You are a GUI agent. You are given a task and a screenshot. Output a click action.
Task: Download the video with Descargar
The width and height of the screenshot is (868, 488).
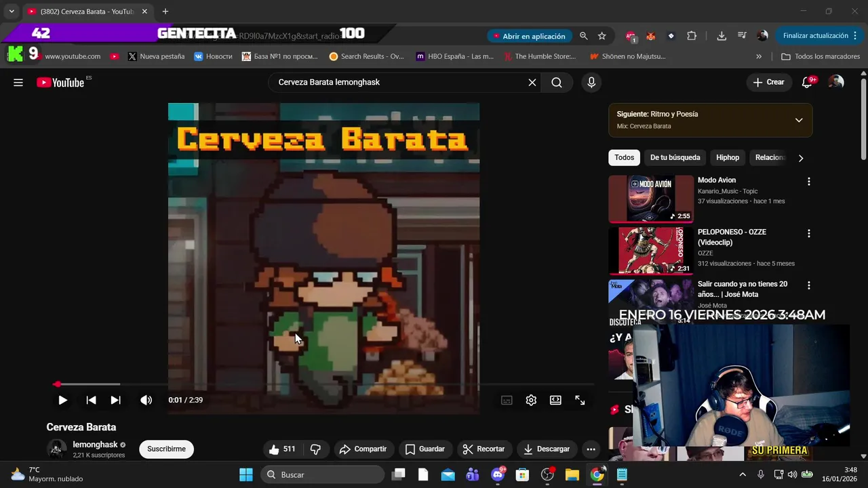pos(547,449)
